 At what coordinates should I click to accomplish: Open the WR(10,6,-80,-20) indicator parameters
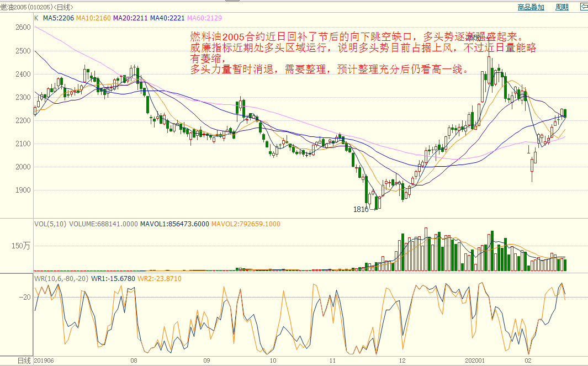61,278
